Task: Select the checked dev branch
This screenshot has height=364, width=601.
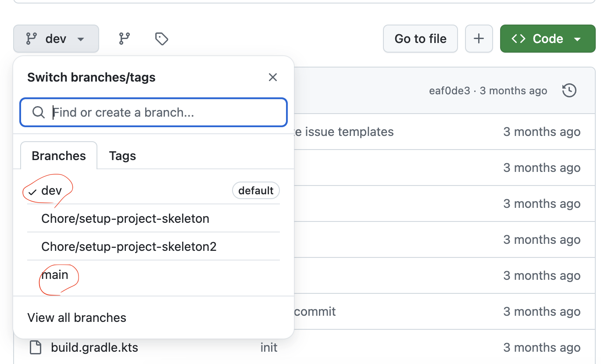Action: (x=52, y=191)
